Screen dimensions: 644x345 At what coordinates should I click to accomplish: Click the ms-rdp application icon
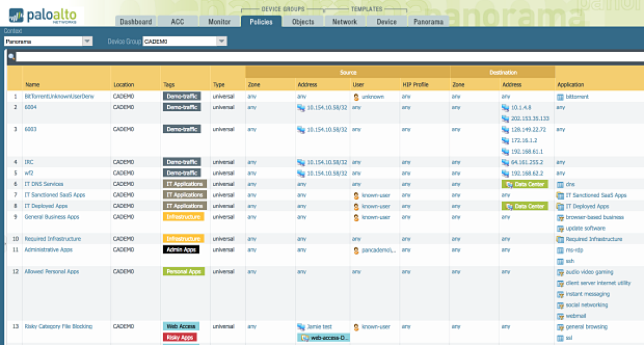(560, 250)
